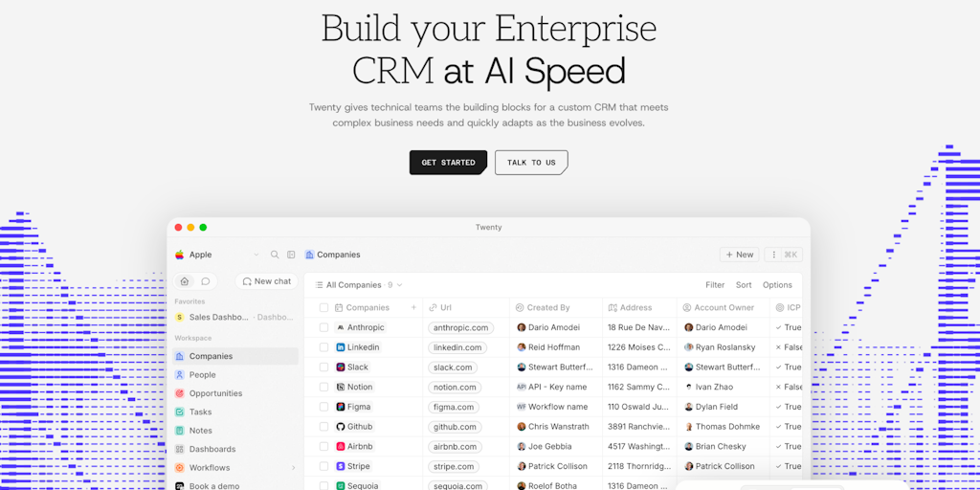Open the stripe.com link
Viewport: 980px width, 490px height.
(x=454, y=466)
